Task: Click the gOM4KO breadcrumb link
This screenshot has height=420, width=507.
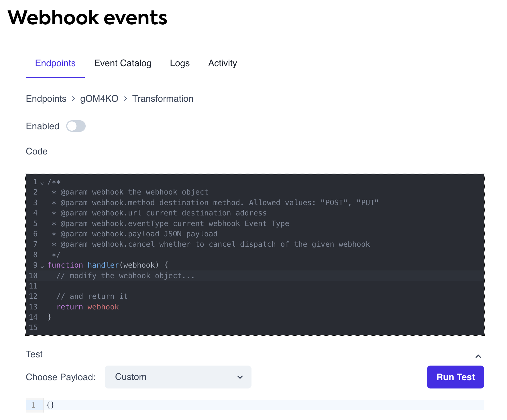Action: tap(99, 99)
